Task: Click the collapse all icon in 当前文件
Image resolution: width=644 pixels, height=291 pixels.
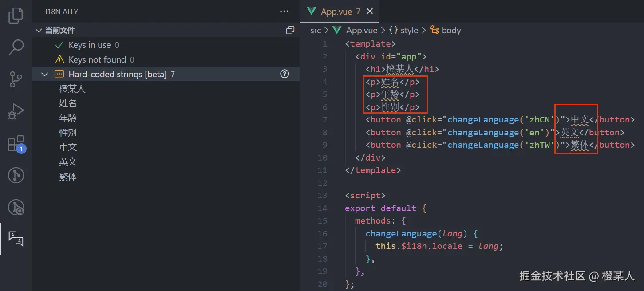Action: 290,30
